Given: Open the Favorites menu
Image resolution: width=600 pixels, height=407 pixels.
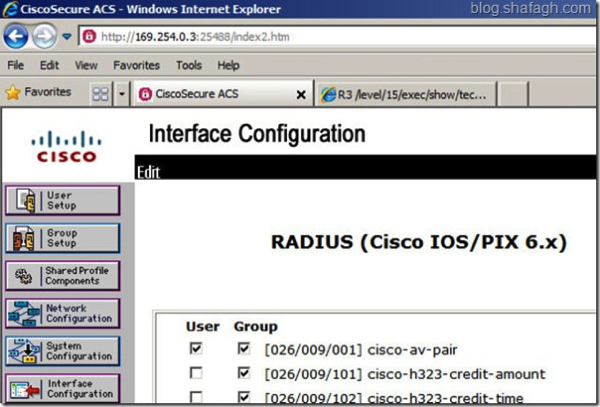Looking at the screenshot, I should coord(136,65).
